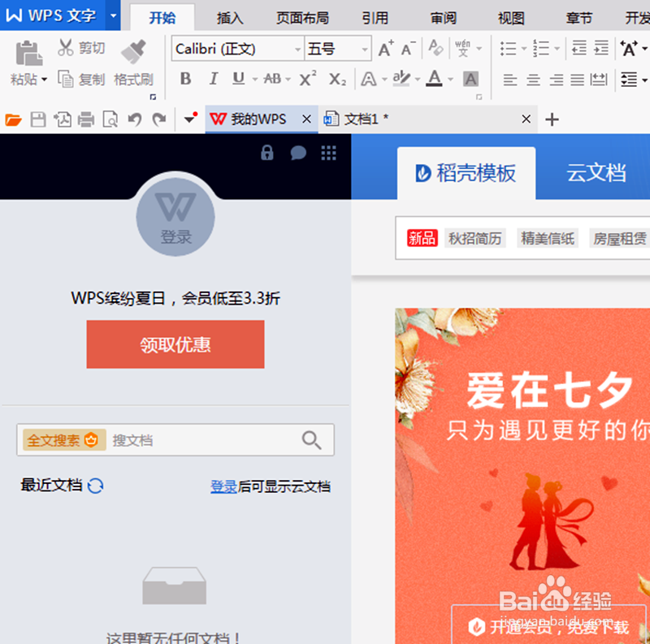Apply subscript formatting with X₂ icon
The image size is (650, 644).
point(336,79)
